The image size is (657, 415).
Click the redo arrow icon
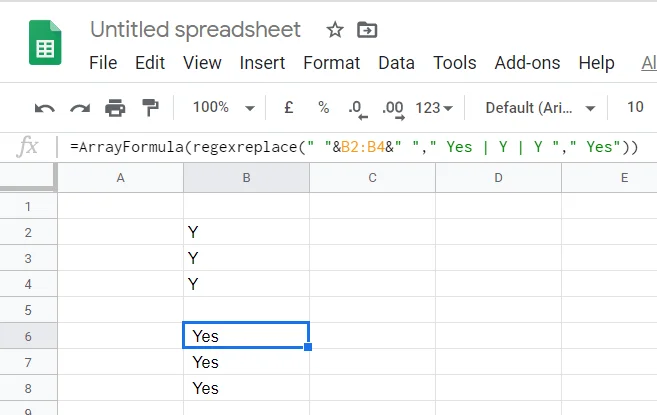[80, 107]
